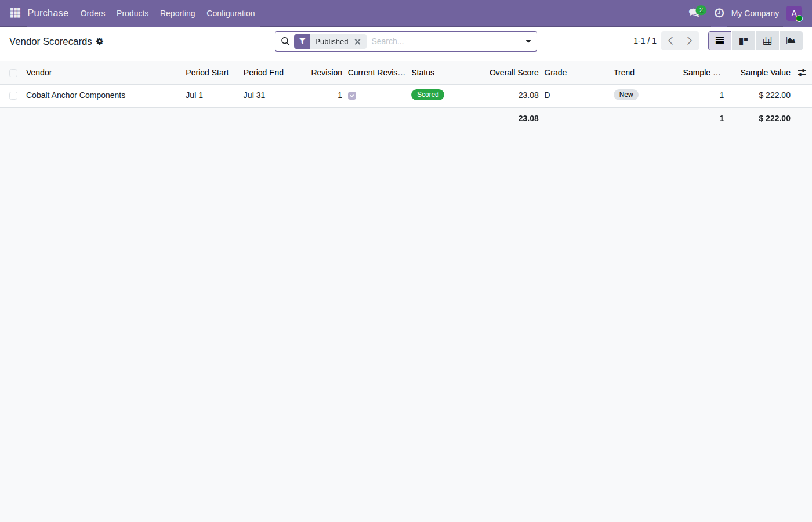Viewport: 812px width, 522px height.
Task: Remove the Published filter facet
Action: (x=358, y=42)
